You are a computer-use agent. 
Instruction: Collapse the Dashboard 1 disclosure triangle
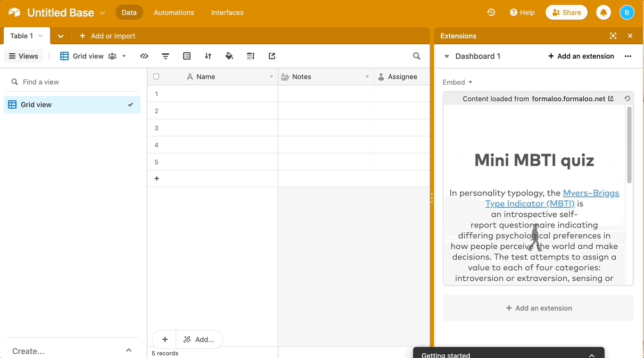tap(447, 56)
